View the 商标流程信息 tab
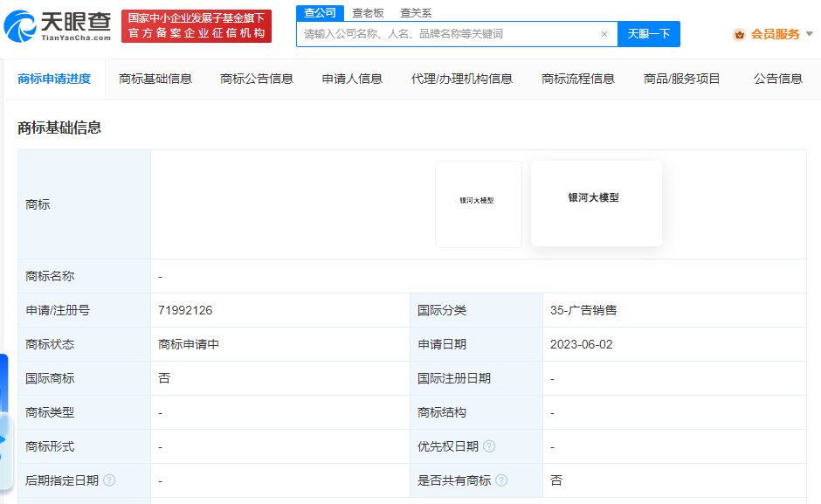 [x=578, y=79]
